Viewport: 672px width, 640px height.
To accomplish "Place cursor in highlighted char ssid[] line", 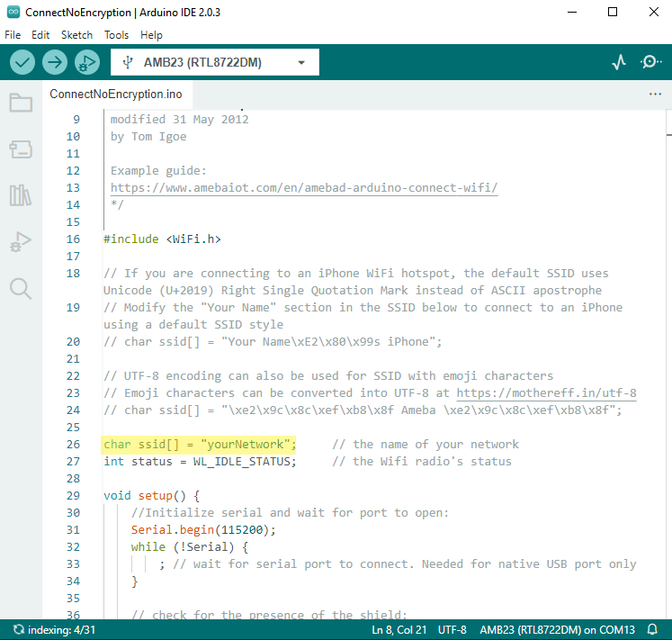I will [200, 445].
